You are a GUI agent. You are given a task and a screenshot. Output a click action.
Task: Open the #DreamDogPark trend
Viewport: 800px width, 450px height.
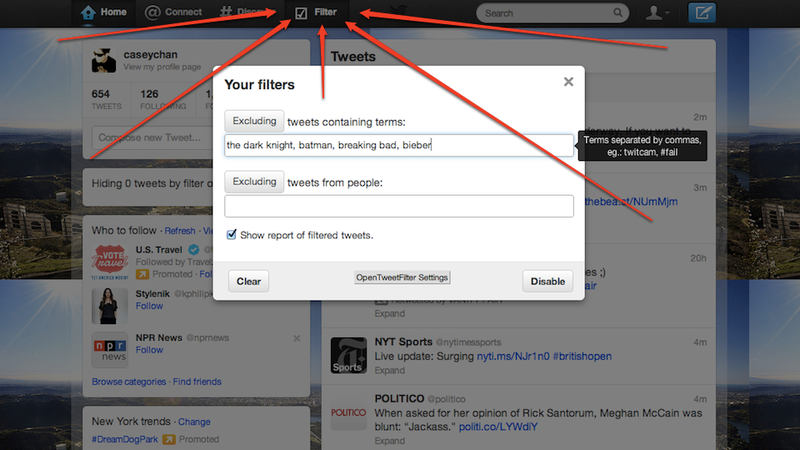click(x=125, y=439)
